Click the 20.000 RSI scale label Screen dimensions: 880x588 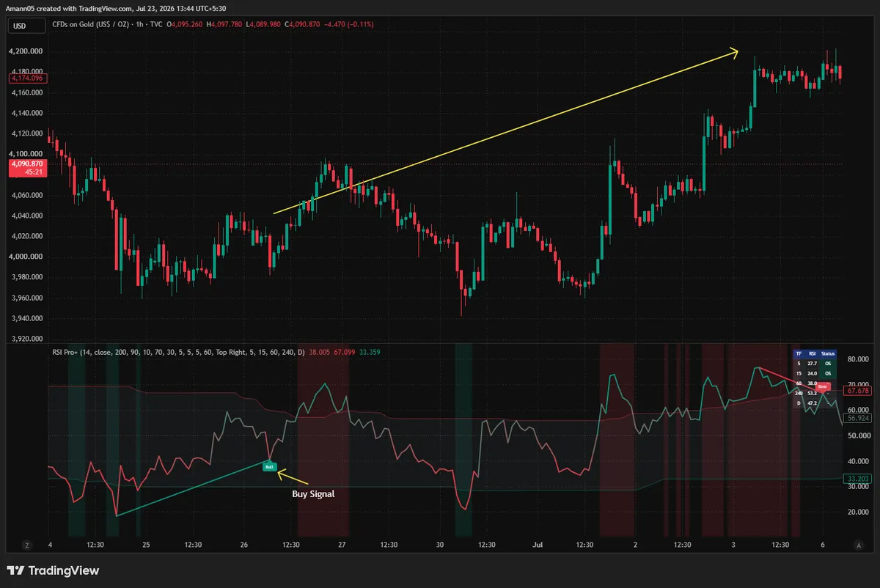point(859,512)
